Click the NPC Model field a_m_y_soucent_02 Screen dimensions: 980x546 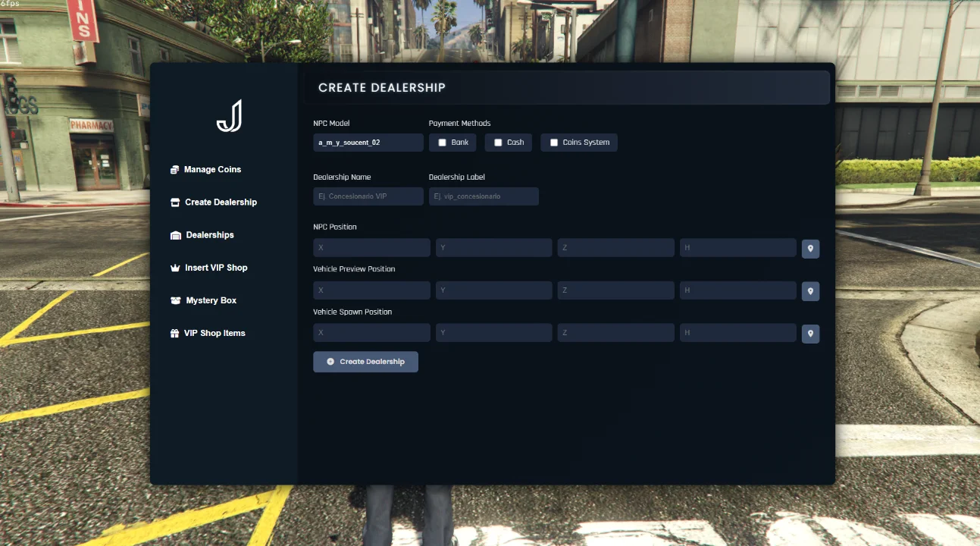(368, 143)
